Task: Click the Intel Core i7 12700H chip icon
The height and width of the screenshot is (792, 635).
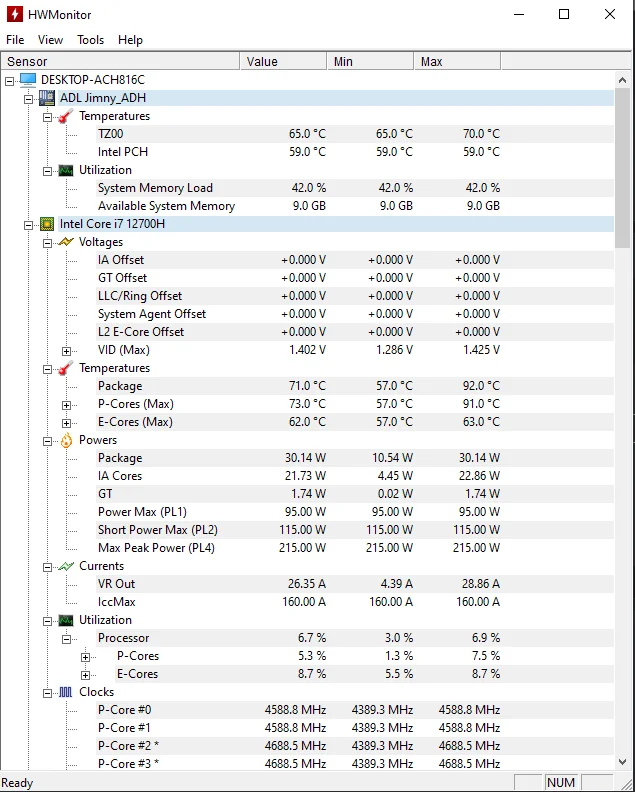Action: pos(47,224)
